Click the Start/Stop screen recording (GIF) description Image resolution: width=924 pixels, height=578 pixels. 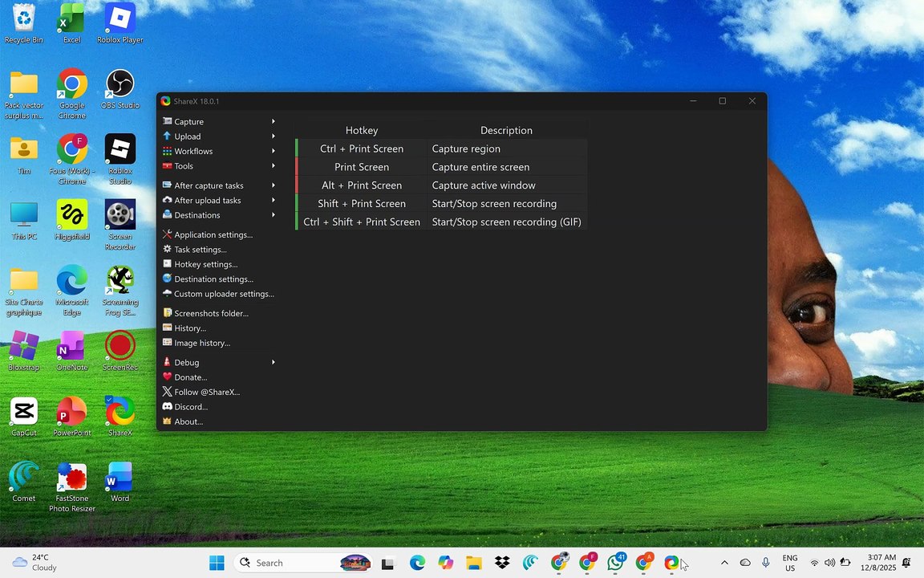click(506, 222)
